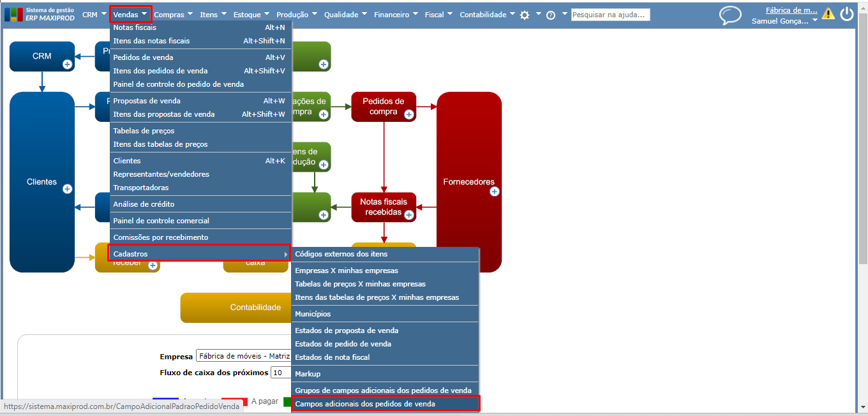Select Códigos externos dos itens

[385, 254]
